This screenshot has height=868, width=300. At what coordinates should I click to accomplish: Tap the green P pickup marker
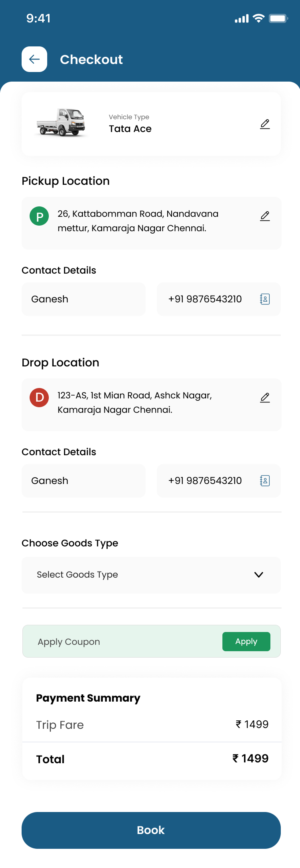(39, 216)
